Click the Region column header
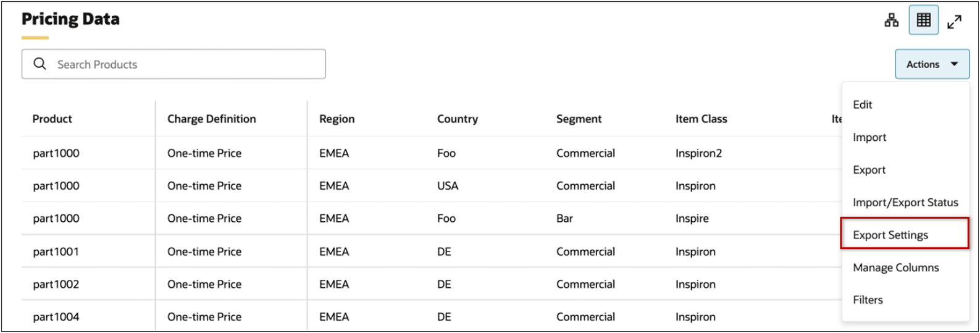This screenshot has height=333, width=980. 337,119
